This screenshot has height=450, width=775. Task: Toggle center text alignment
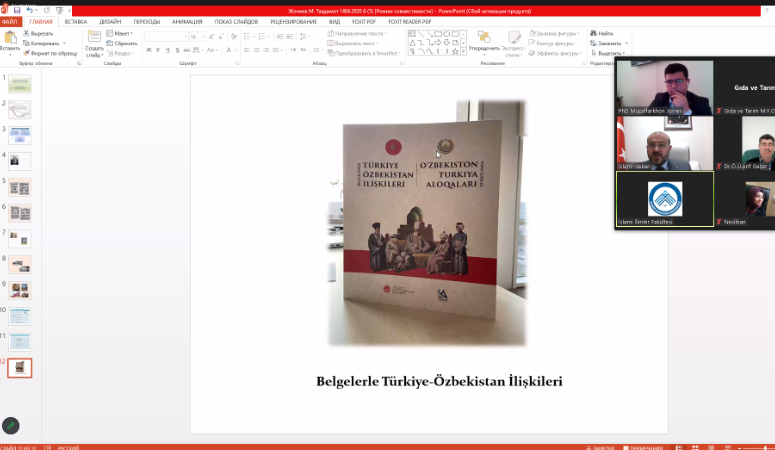pos(257,50)
